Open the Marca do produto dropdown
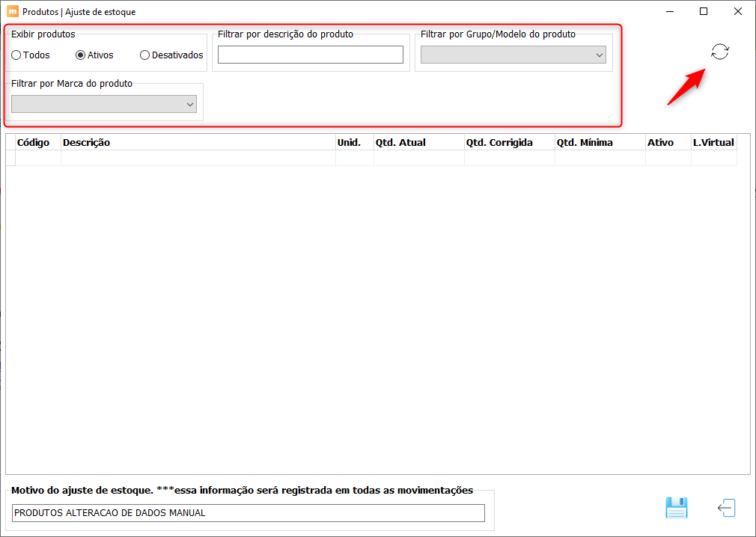The height and width of the screenshot is (537, 756). tap(103, 104)
